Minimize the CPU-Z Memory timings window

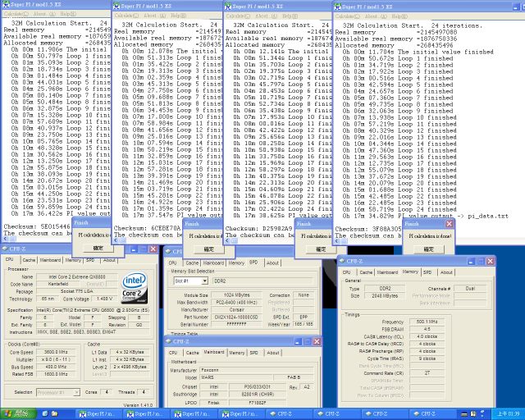[x=471, y=261]
